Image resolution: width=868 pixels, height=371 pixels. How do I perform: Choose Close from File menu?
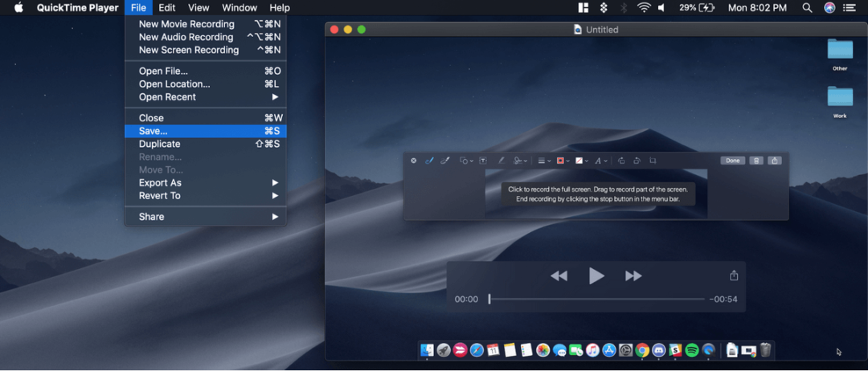pyautogui.click(x=206, y=118)
